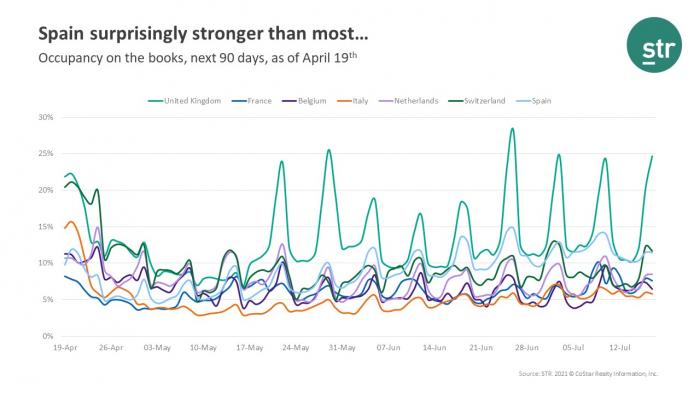The width and height of the screenshot is (700, 394).
Task: Click the STR logo circle
Action: pos(654,45)
